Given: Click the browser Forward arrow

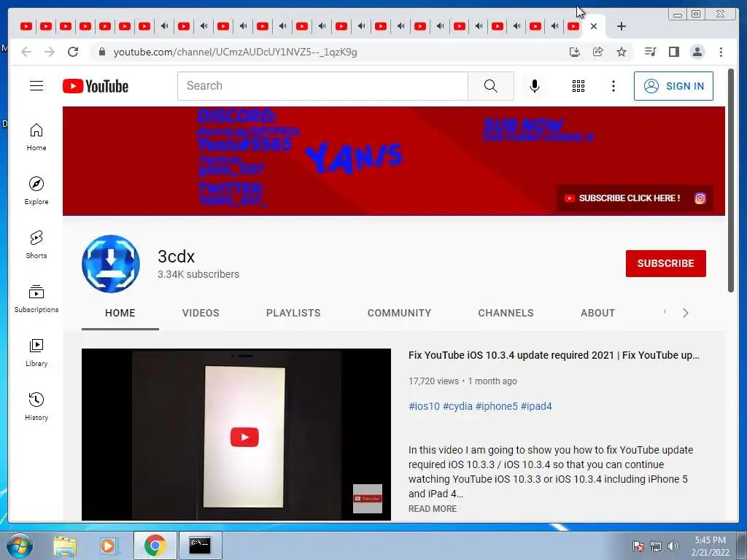Looking at the screenshot, I should click(x=50, y=52).
